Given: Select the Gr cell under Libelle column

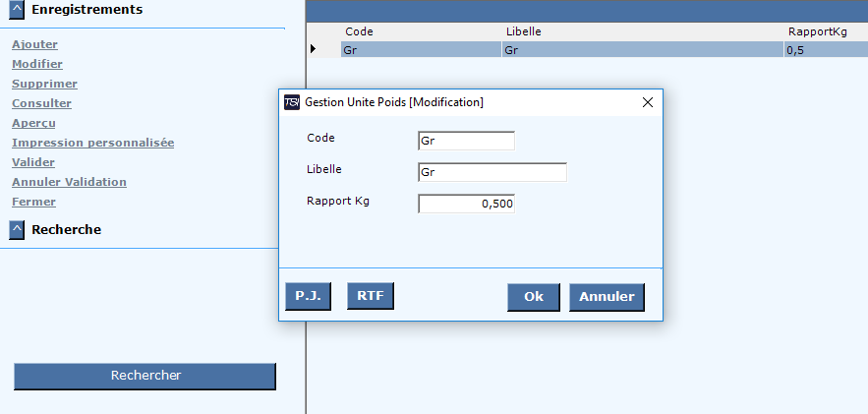Looking at the screenshot, I should pos(643,50).
